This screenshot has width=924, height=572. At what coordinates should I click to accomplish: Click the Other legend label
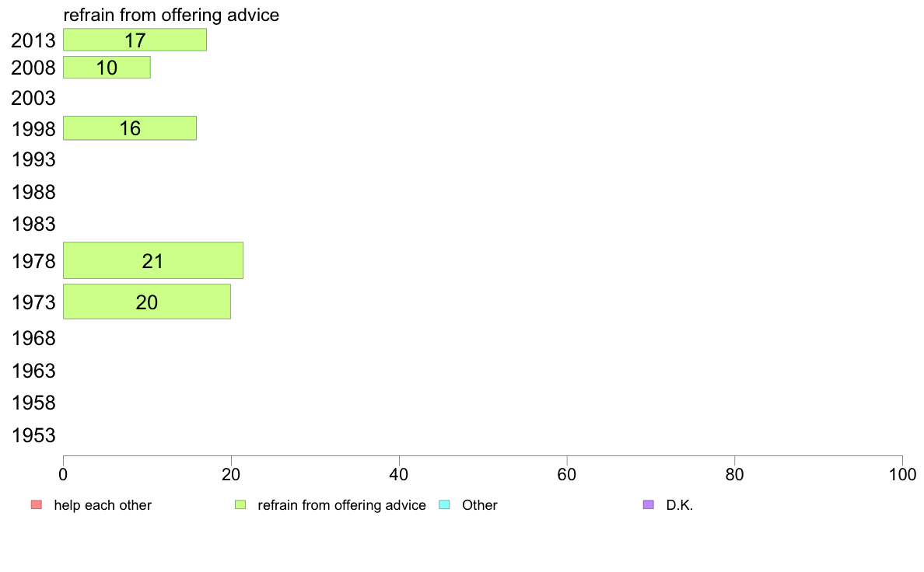coord(480,505)
